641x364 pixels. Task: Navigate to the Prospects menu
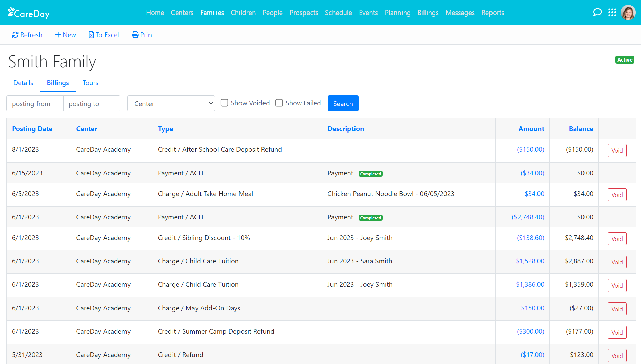pos(304,13)
